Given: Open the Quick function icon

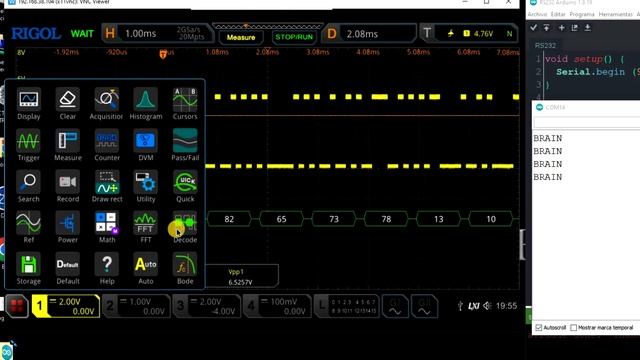Looking at the screenshot, I should 185,182.
